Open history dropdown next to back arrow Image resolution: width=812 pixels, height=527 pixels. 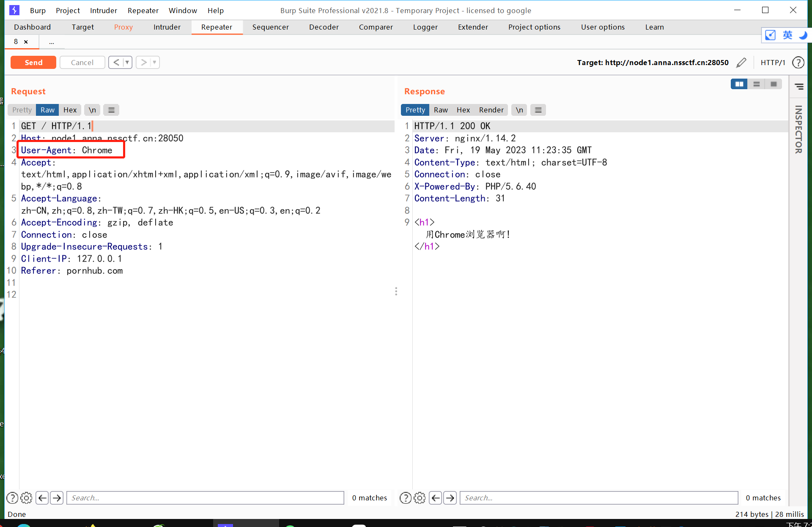(x=127, y=63)
